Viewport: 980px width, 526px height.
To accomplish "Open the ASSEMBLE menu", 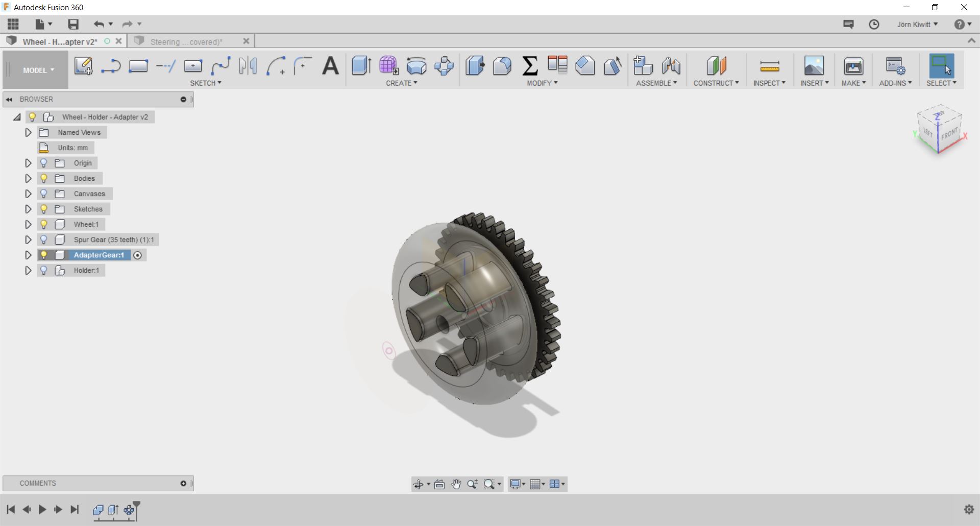I will (x=656, y=83).
